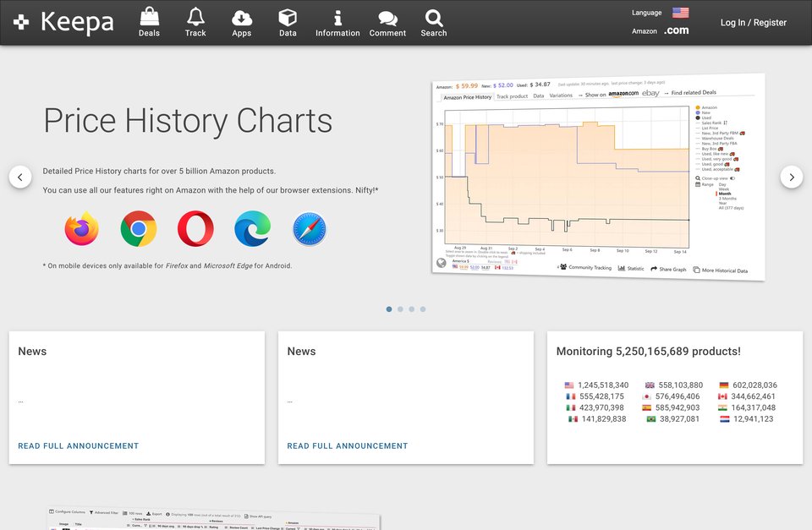Click the Chrome browser extension icon
This screenshot has width=812, height=530.
click(139, 228)
